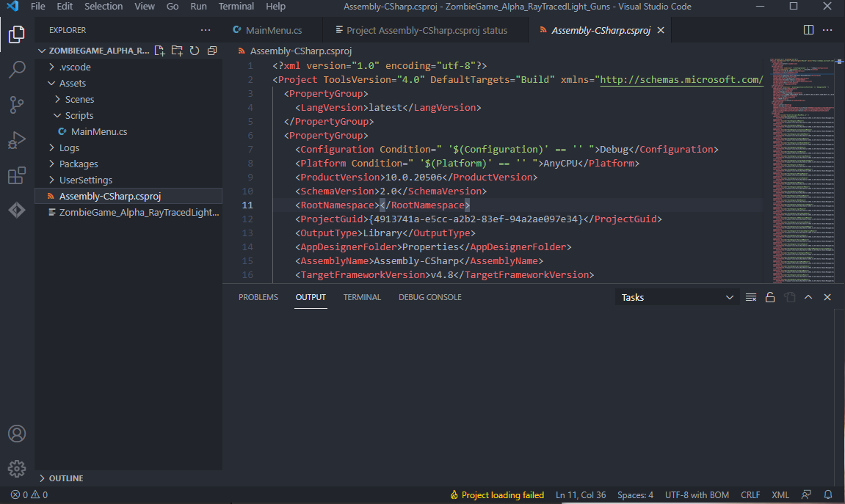Switch to the Terminal panel tab

[x=362, y=297]
